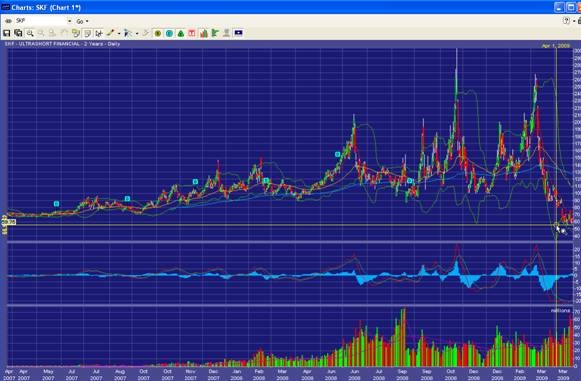Click the gray stamp toolbar icon
The height and width of the screenshot is (381, 581).
click(x=226, y=33)
